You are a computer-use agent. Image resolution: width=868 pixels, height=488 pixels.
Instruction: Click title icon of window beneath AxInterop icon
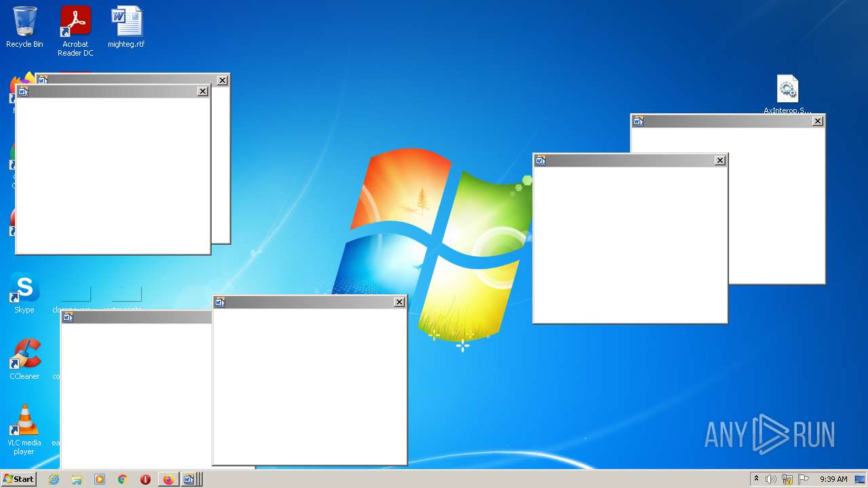(x=638, y=121)
